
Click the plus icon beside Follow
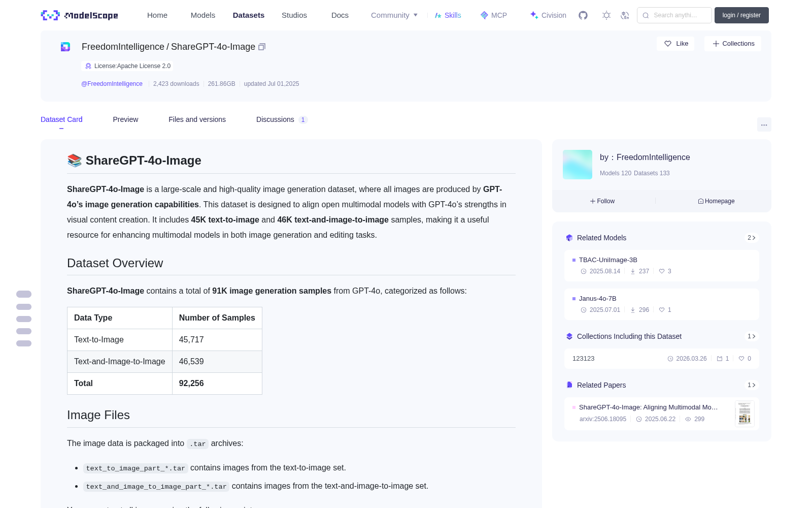tap(593, 201)
